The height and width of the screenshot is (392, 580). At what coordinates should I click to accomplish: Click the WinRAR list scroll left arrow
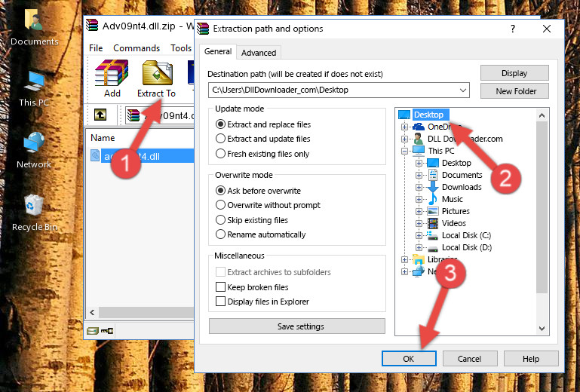(93, 313)
